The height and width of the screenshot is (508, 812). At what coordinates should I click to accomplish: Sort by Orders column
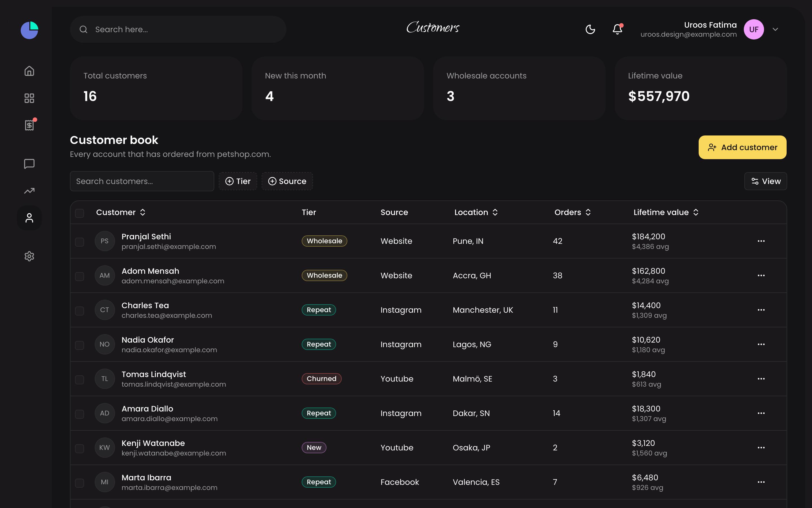tap(572, 212)
